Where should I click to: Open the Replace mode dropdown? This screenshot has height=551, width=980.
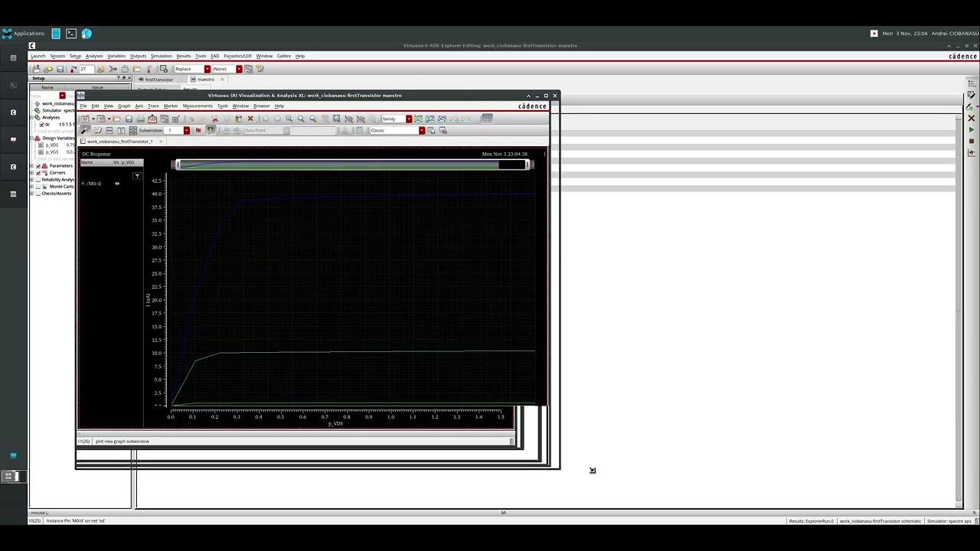(x=207, y=69)
